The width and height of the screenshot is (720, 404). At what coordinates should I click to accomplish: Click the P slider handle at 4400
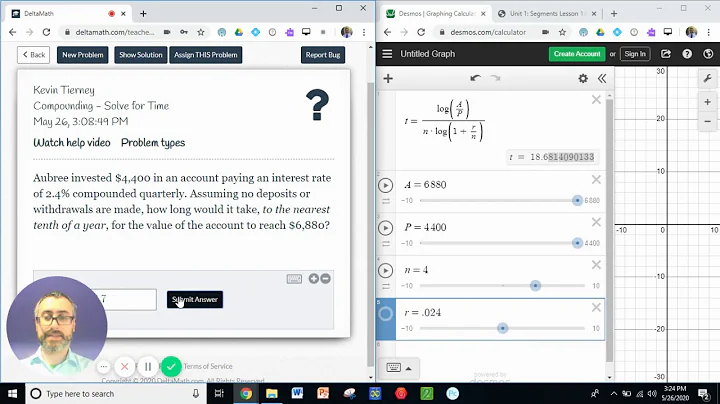pyautogui.click(x=577, y=243)
